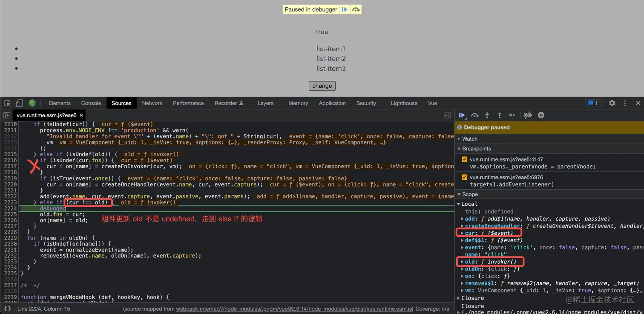Select the inspect element picker icon
Image resolution: width=644 pixels, height=314 pixels.
7,103
